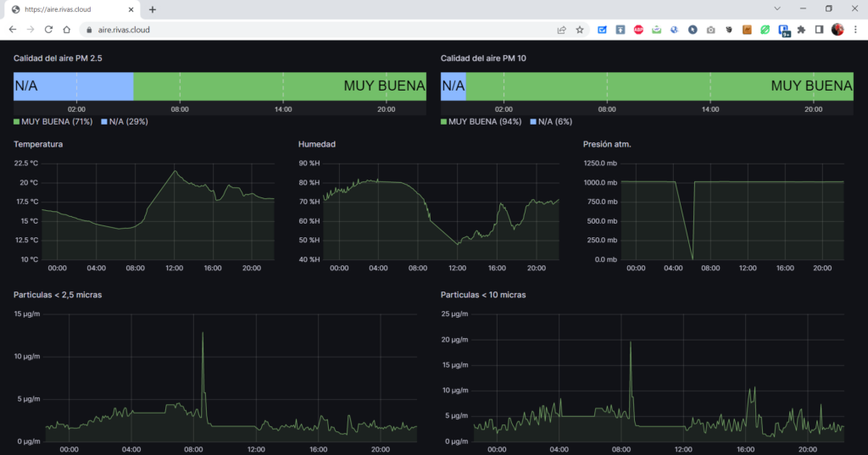Click the camera screenshot extension icon
The width and height of the screenshot is (868, 455).
pyautogui.click(x=710, y=29)
